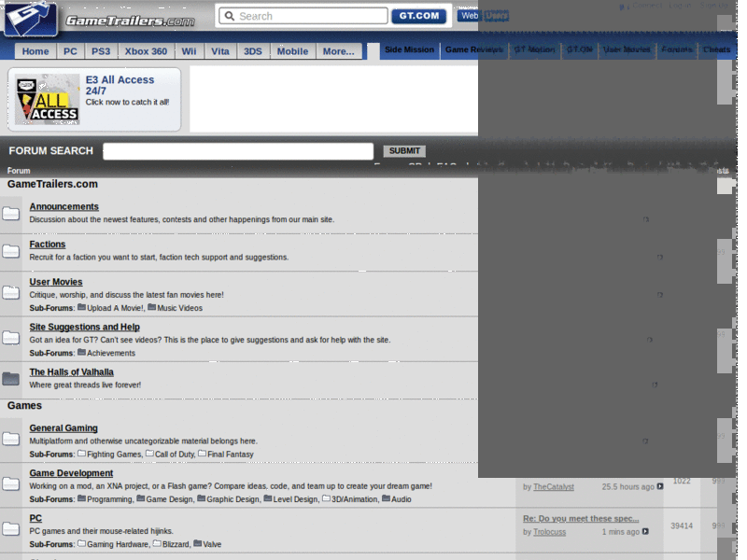
Task: Open the User Movies forum link
Action: pos(56,282)
